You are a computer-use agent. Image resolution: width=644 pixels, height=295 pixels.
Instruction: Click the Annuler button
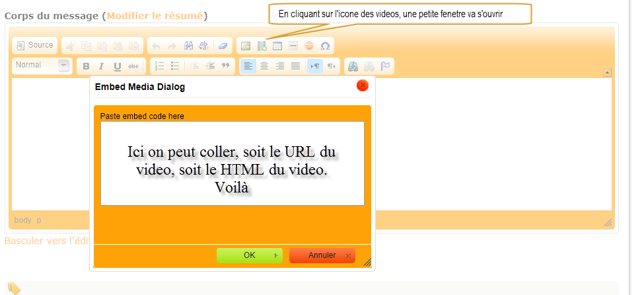(x=322, y=255)
